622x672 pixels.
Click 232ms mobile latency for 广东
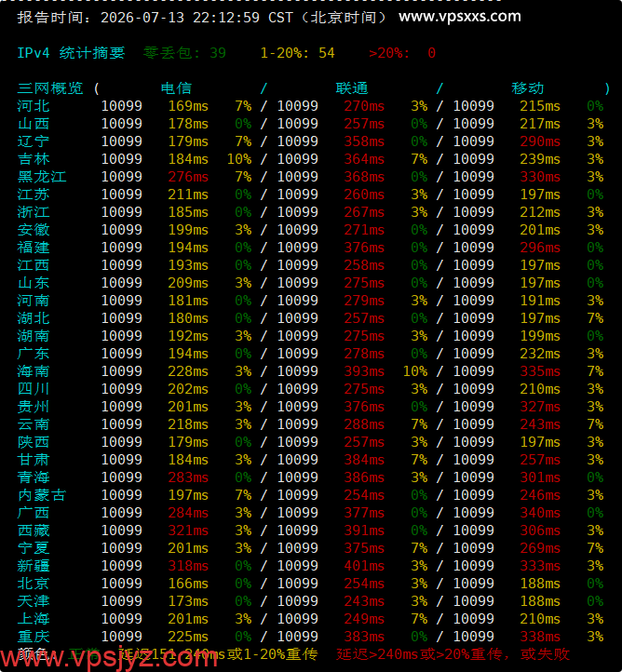pyautogui.click(x=540, y=354)
